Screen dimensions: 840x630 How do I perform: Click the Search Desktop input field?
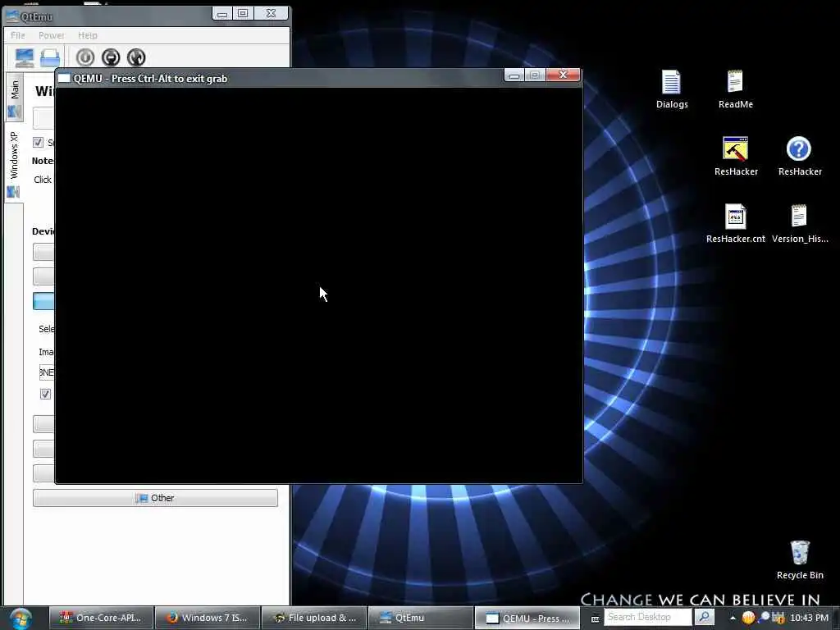point(648,617)
